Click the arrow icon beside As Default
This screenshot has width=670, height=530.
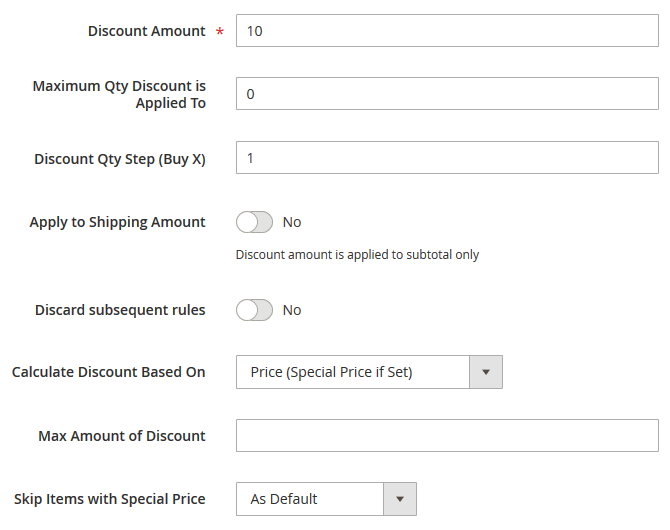pyautogui.click(x=400, y=499)
